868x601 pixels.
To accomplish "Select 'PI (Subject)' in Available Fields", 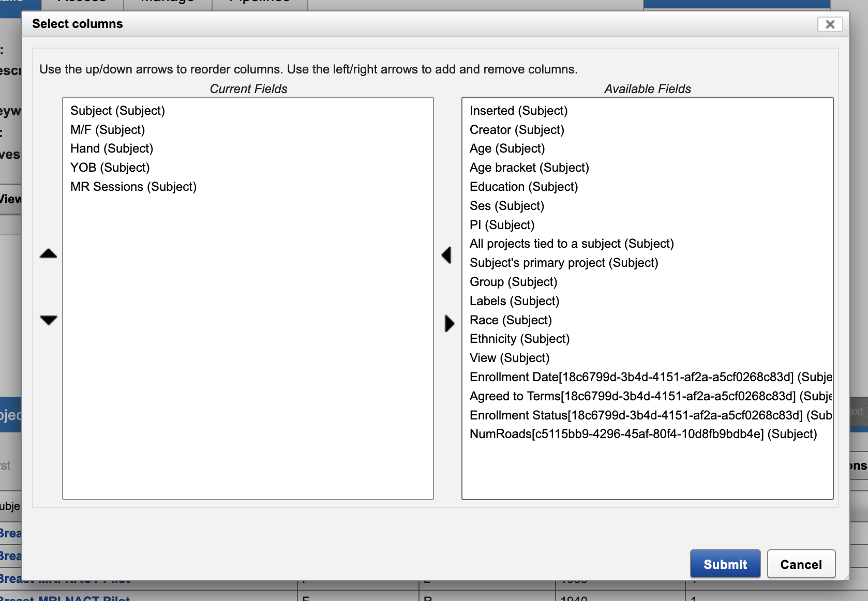I will pyautogui.click(x=502, y=225).
